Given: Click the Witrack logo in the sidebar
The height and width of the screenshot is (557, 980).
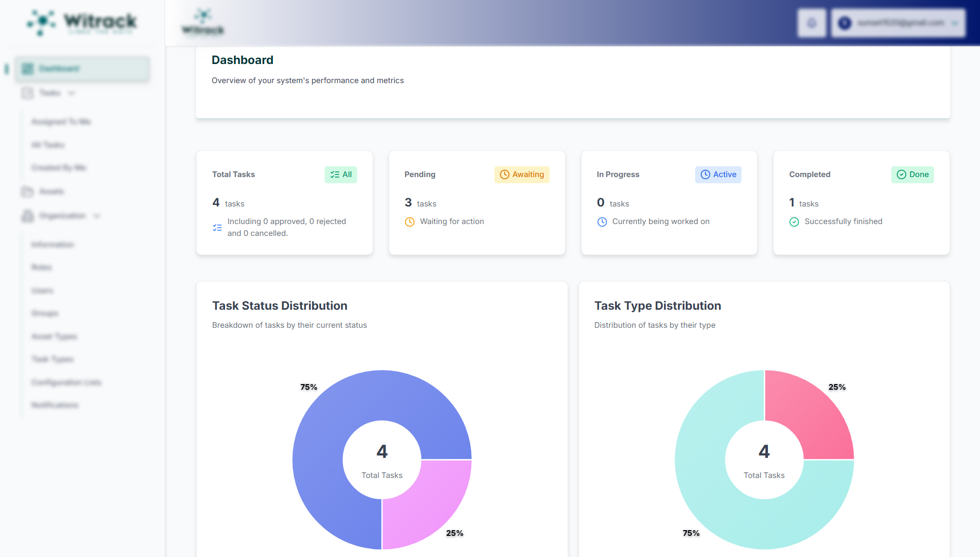Looking at the screenshot, I should point(82,22).
